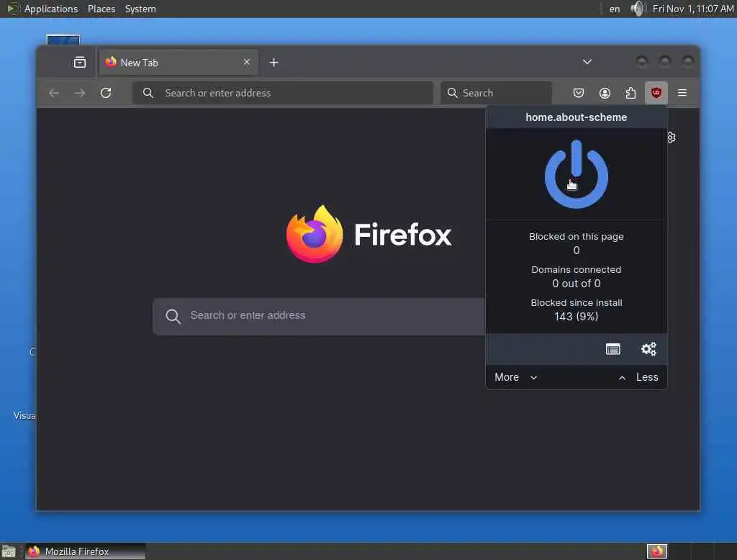The height and width of the screenshot is (560, 737).
Task: Focus the URL bar address field
Action: [x=283, y=93]
